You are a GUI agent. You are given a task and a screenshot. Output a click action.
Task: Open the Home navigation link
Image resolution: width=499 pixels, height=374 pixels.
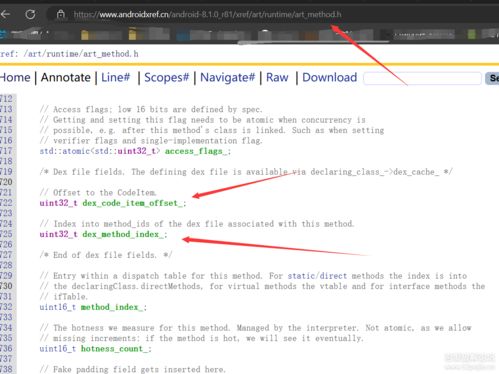click(x=15, y=78)
